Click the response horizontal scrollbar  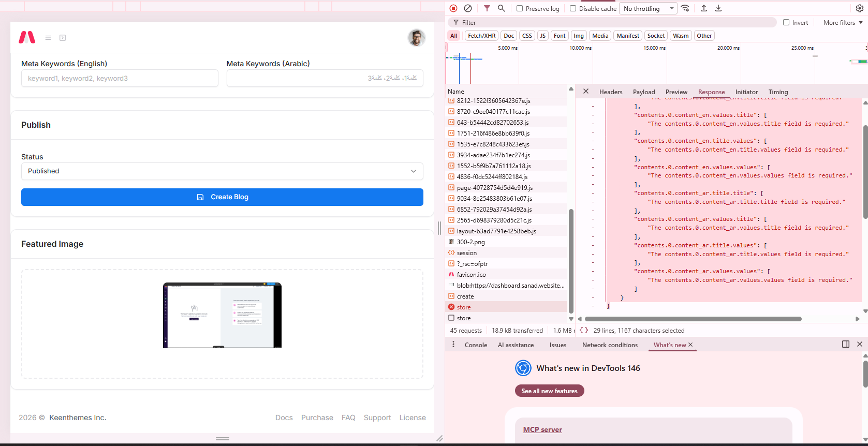pyautogui.click(x=693, y=319)
